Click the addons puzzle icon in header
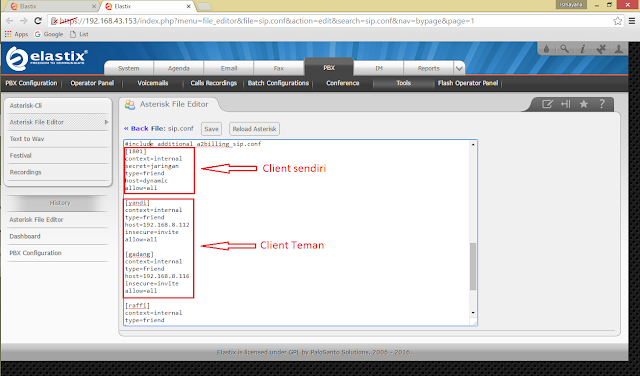 coord(601,49)
